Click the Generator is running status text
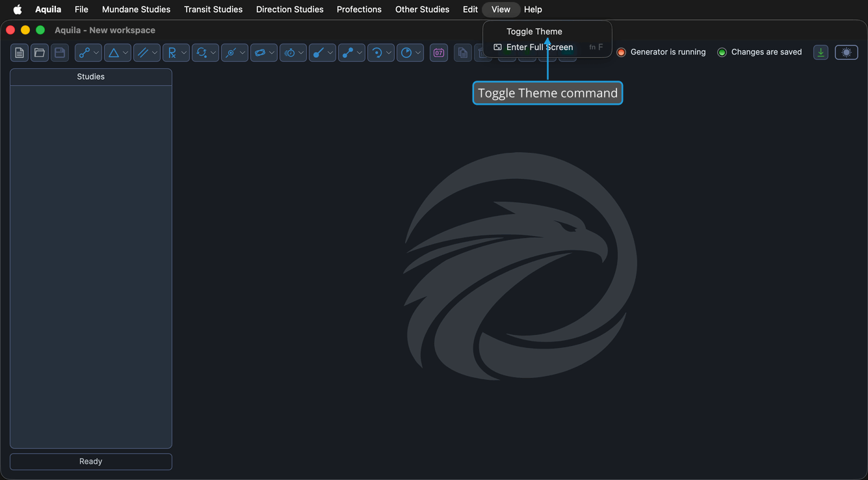This screenshot has height=480, width=868. pos(668,52)
